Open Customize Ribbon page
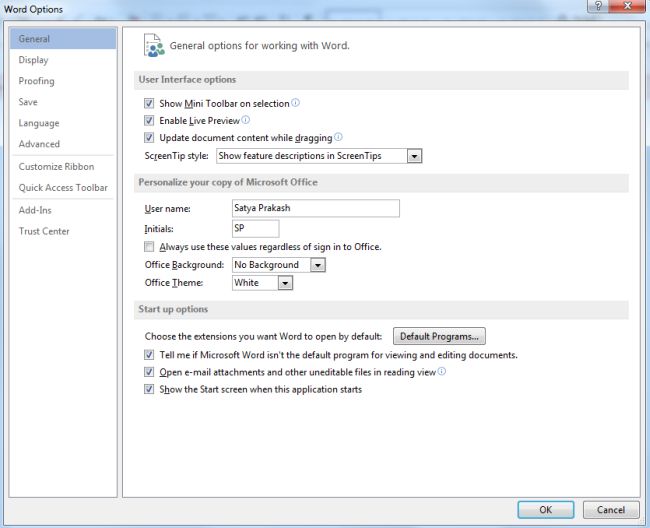Screen dimensions: 650x528 pyautogui.click(x=63, y=167)
